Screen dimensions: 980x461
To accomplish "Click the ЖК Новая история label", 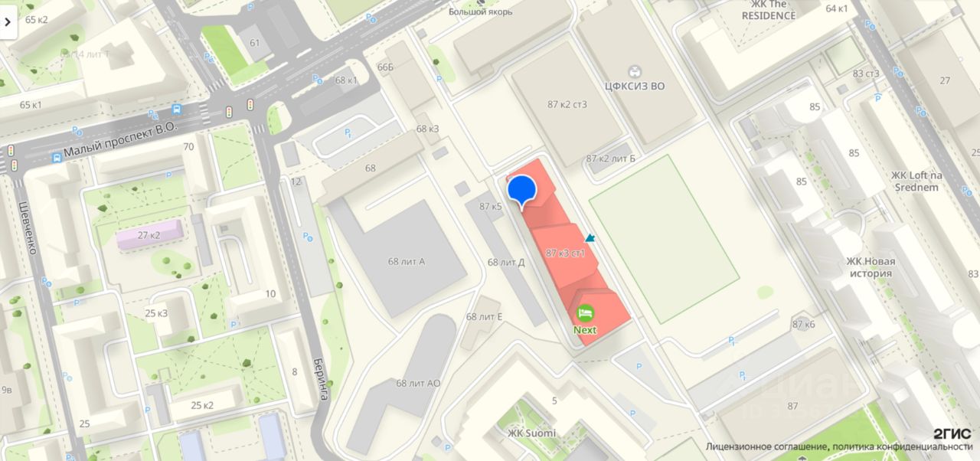I will (x=871, y=267).
